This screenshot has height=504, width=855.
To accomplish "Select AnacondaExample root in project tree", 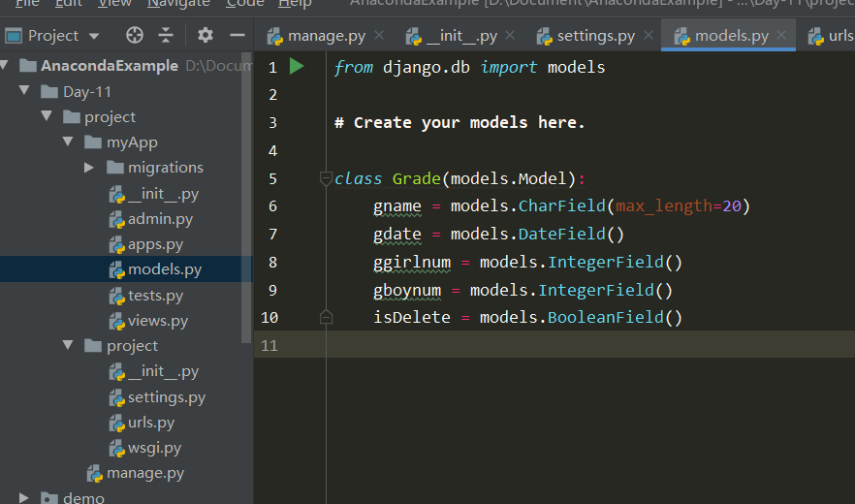I will (109, 66).
